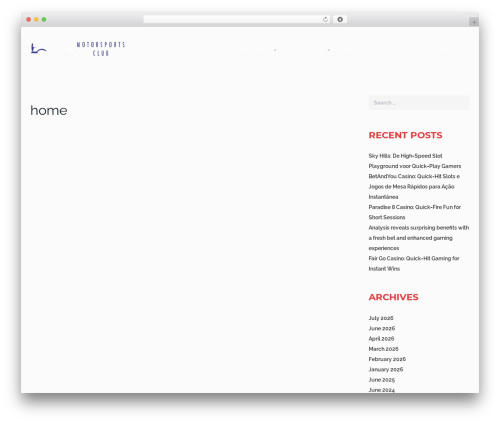500x423 pixels.
Task: View the June 2024 archive
Action: 382,390
